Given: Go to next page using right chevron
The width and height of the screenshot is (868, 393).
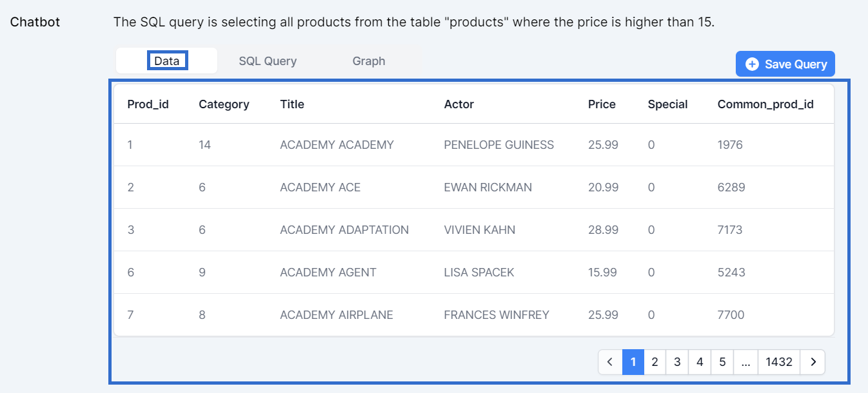Looking at the screenshot, I should coord(813,362).
